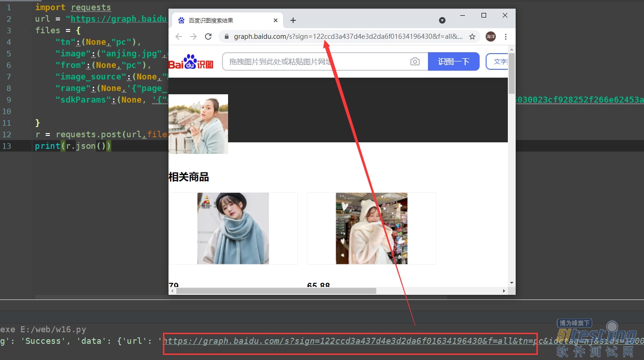
Task: Click the padlock site info icon
Action: click(x=226, y=37)
